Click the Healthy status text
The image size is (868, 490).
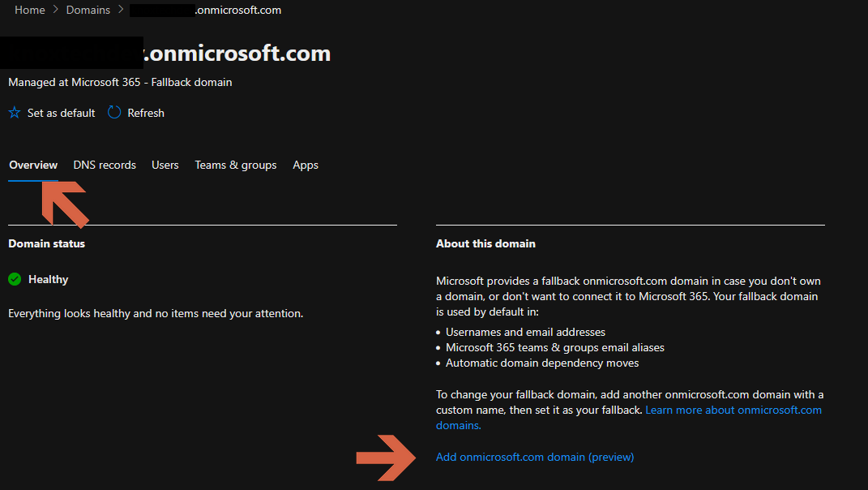tap(49, 279)
